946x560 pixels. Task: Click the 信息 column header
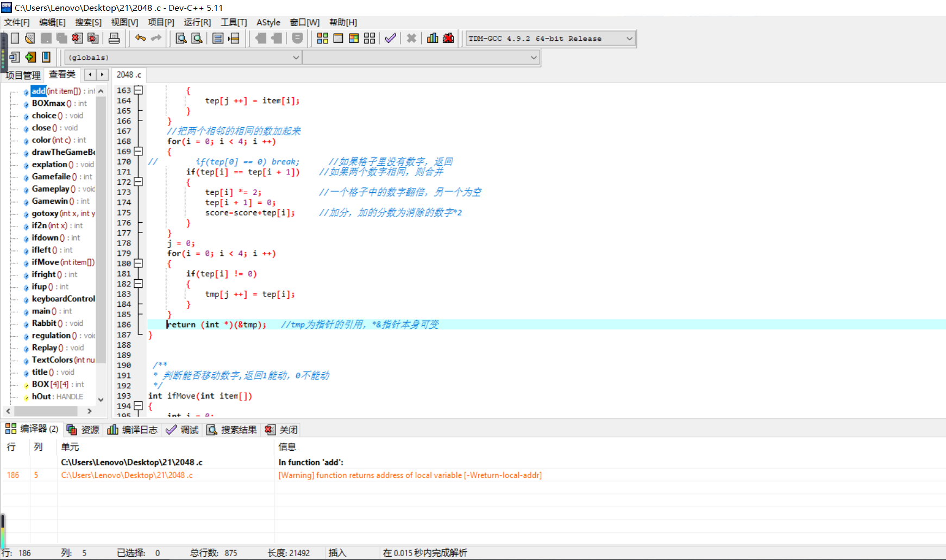tap(287, 447)
